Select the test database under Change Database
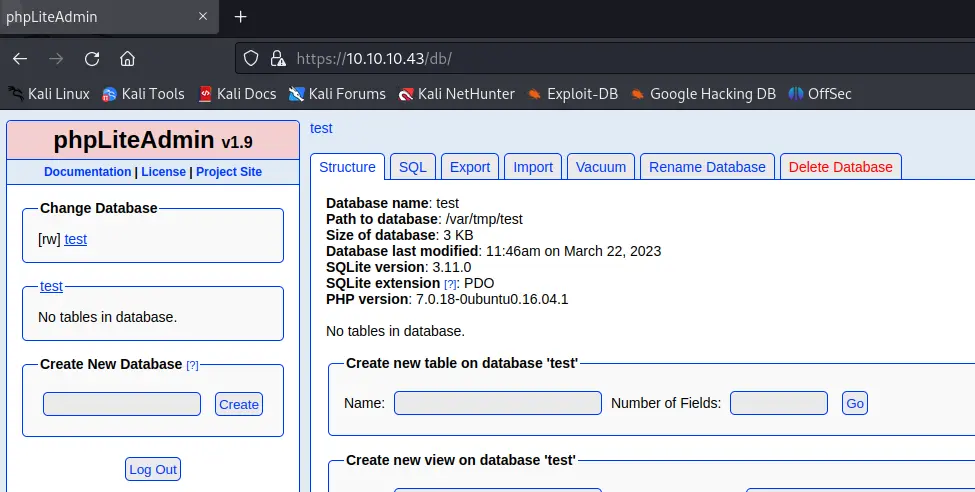 75,239
